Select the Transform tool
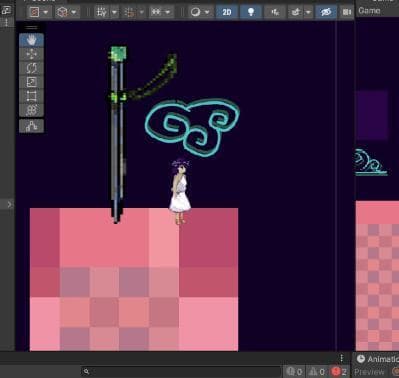 pyautogui.click(x=31, y=110)
